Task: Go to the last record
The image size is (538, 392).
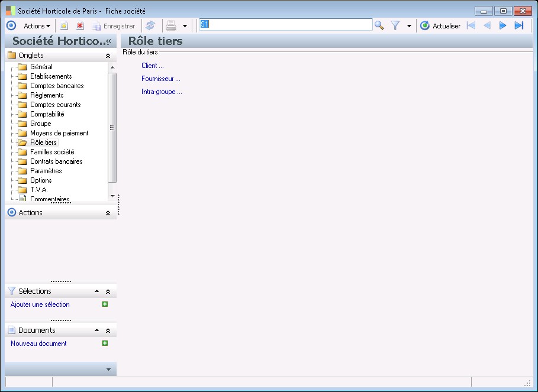Action: (x=519, y=25)
